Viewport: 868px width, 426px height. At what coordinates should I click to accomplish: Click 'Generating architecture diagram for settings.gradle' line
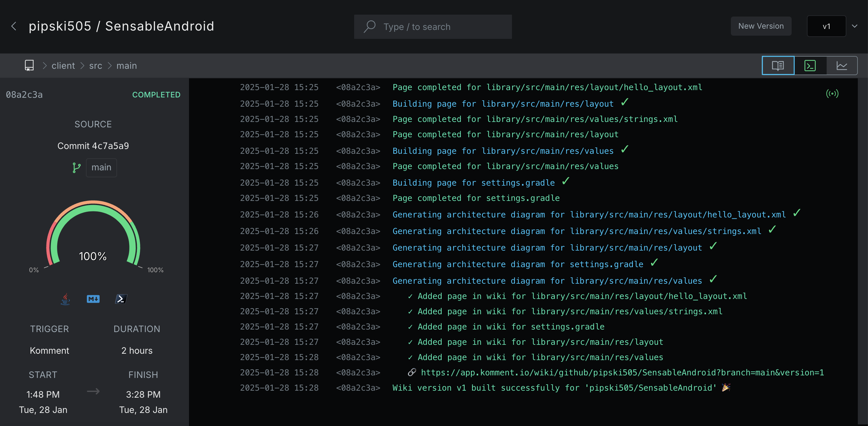[518, 264]
